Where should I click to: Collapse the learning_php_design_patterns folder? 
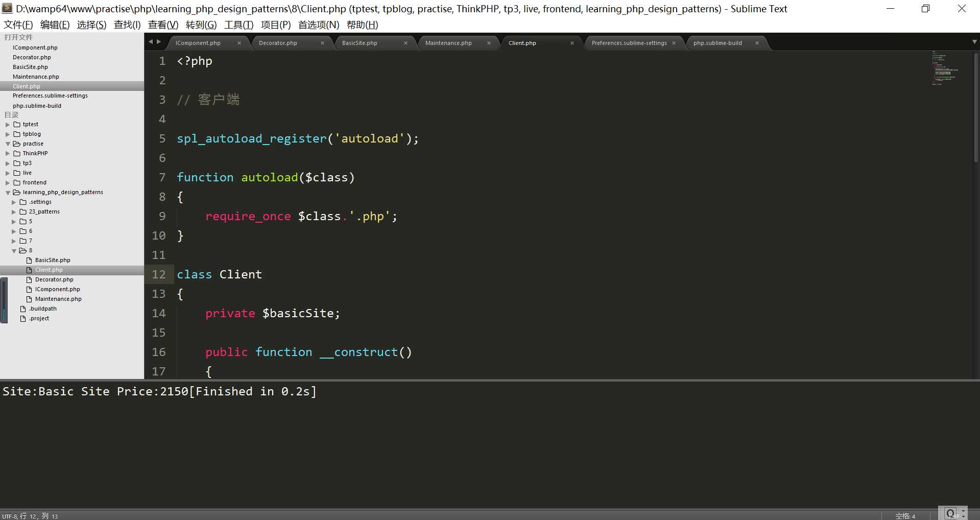pyautogui.click(x=8, y=192)
